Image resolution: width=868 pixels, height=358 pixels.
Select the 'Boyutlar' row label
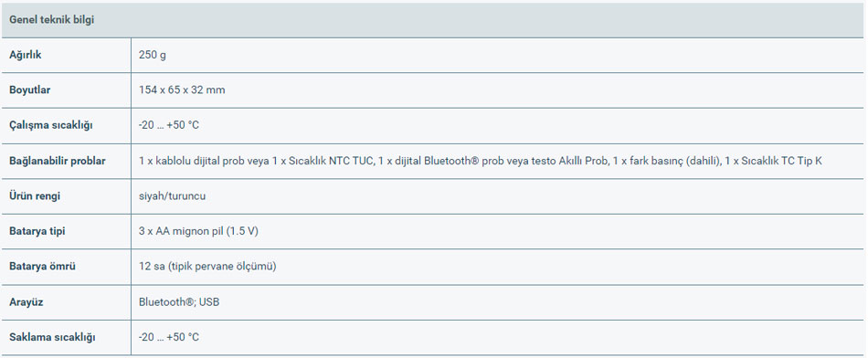pos(30,89)
